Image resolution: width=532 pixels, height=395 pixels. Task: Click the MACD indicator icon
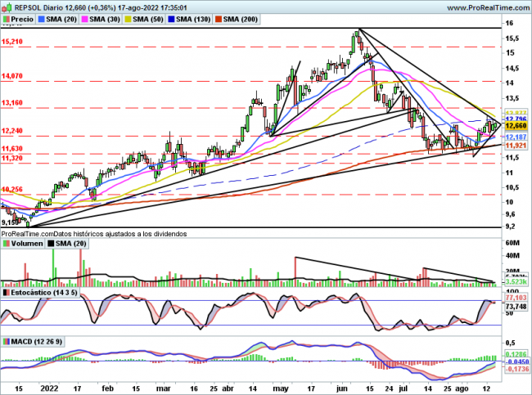coord(6,339)
